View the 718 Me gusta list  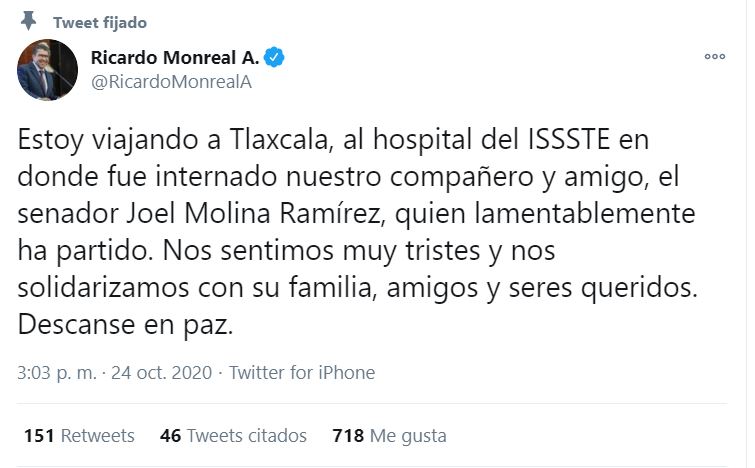[x=388, y=436]
